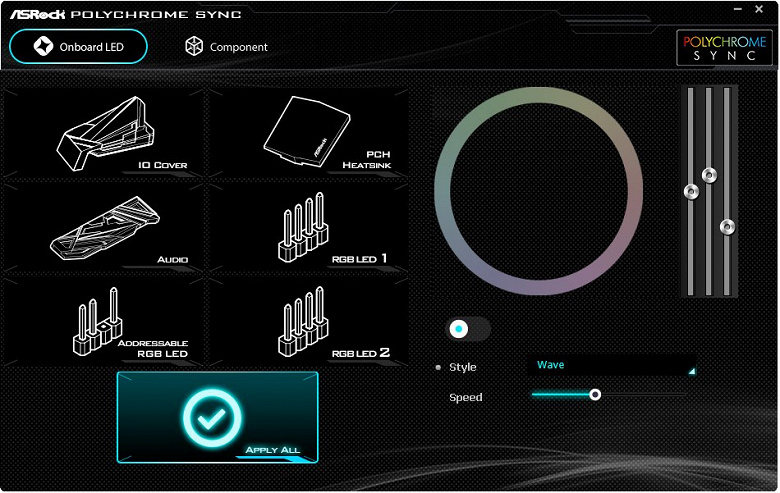
Task: Pick the RGB LED 1 header
Action: pyautogui.click(x=308, y=228)
